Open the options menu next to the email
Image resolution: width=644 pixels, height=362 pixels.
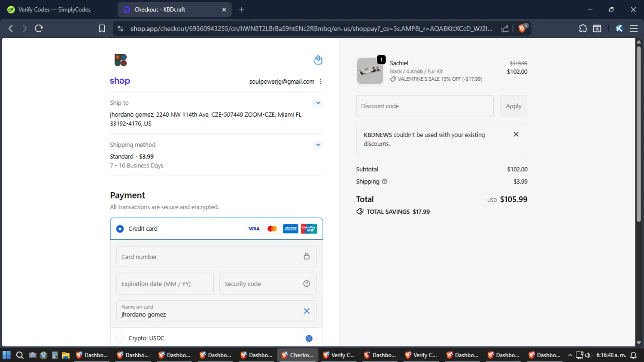[x=320, y=82]
